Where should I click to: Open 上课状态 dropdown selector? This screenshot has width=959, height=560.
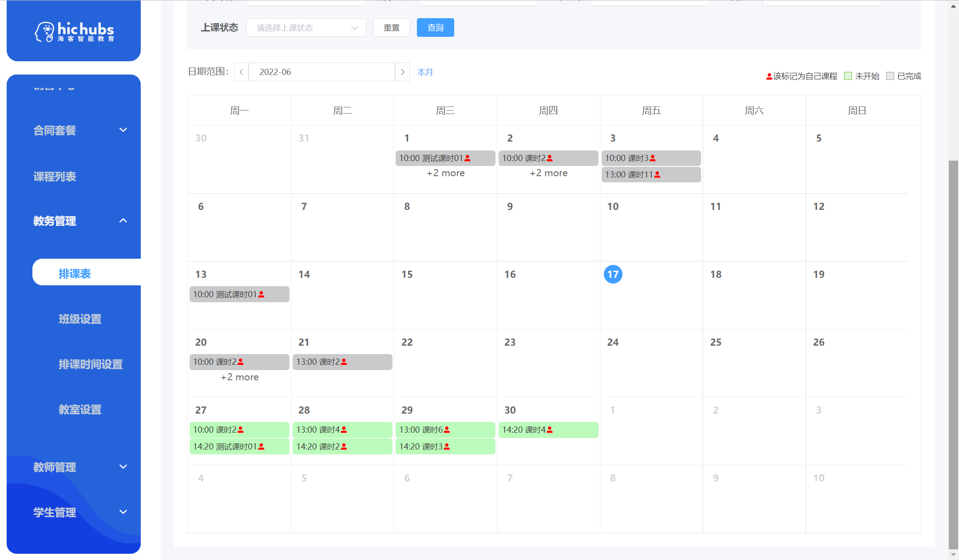[x=306, y=28]
